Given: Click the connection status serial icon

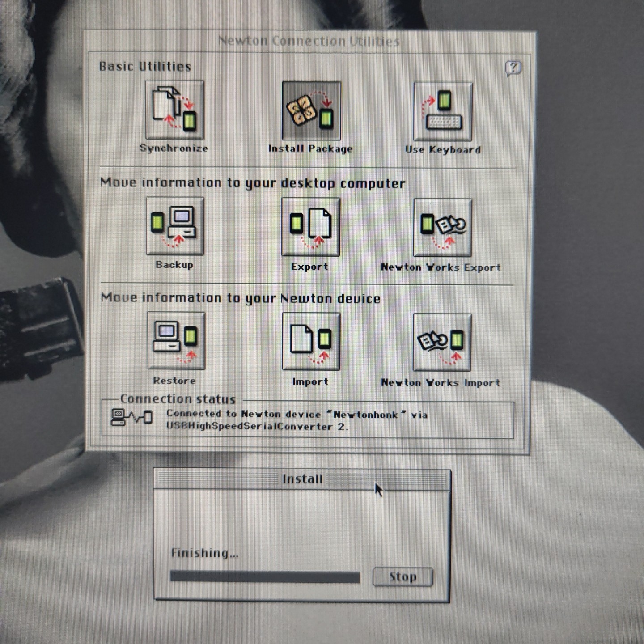Looking at the screenshot, I should [x=131, y=418].
